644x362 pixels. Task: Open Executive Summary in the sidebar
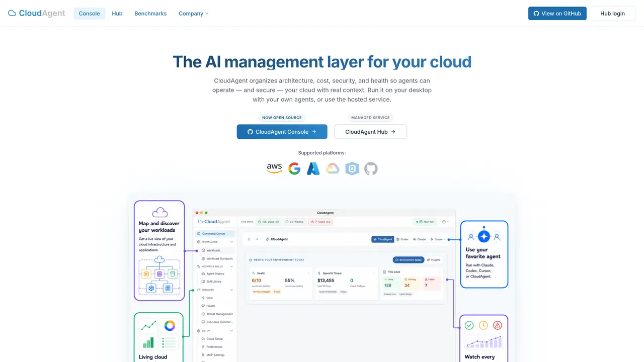click(x=217, y=322)
